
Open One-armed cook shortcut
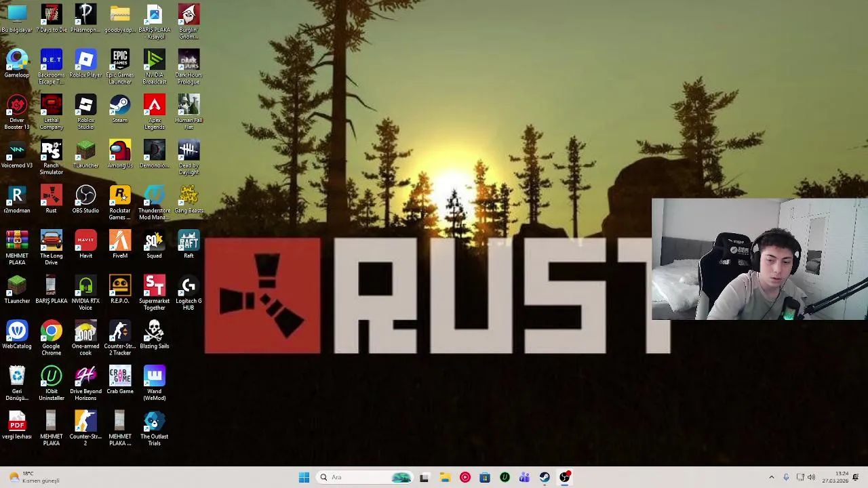(x=85, y=338)
